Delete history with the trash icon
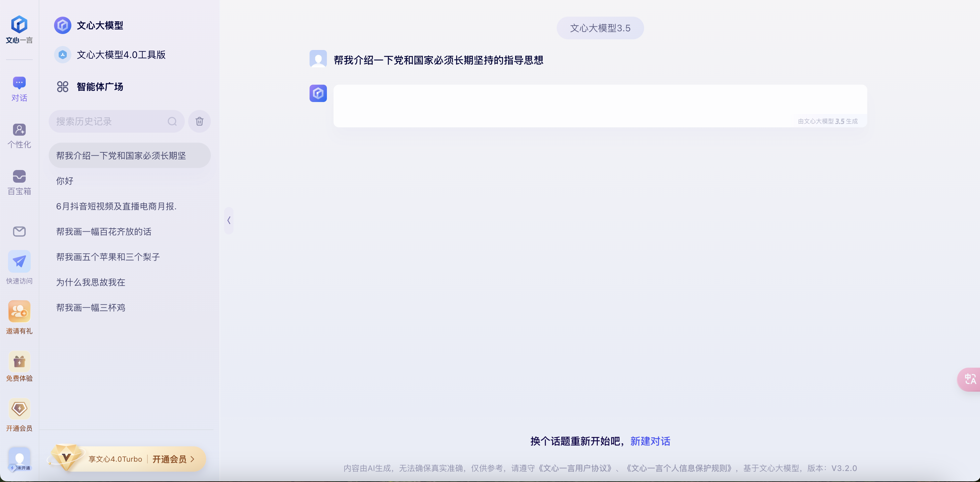The image size is (980, 482). (x=199, y=121)
